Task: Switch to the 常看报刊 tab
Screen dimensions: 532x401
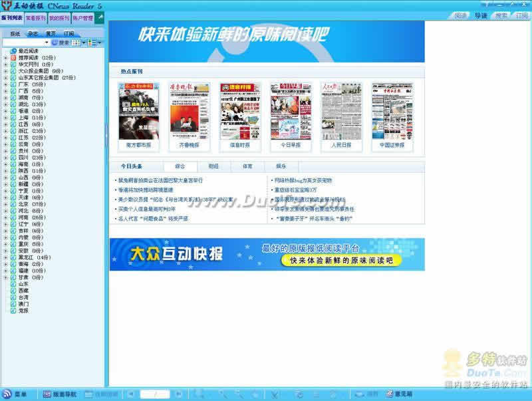Action: click(36, 18)
